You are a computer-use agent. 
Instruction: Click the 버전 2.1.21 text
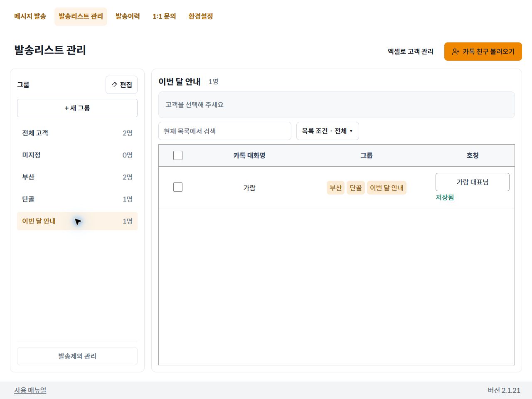[x=504, y=390]
